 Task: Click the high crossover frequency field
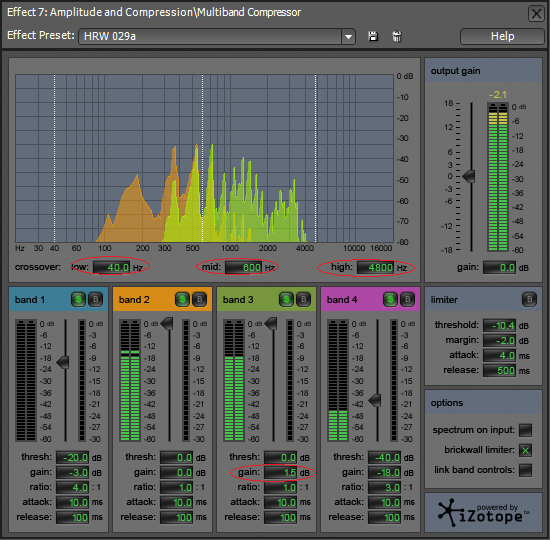click(376, 267)
